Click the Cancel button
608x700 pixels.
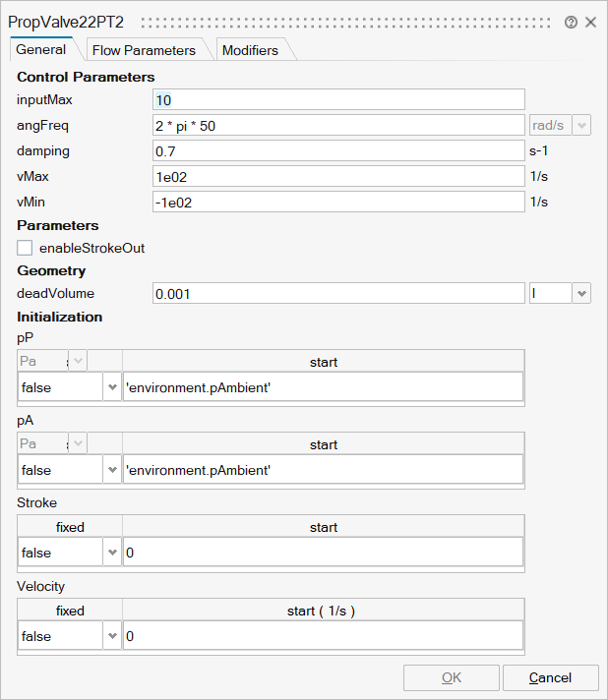[x=550, y=677]
